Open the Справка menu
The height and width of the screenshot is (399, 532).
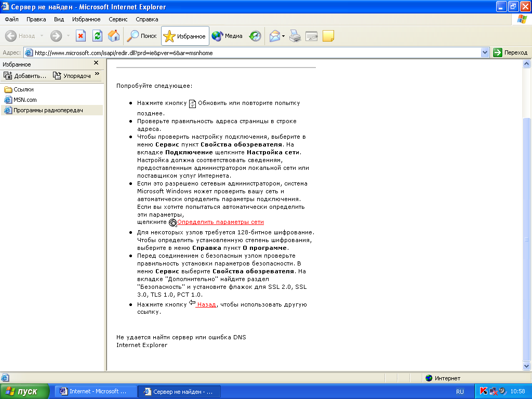click(x=147, y=19)
